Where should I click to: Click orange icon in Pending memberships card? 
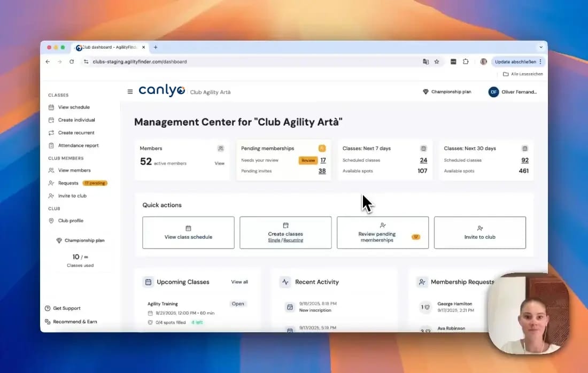[322, 149]
